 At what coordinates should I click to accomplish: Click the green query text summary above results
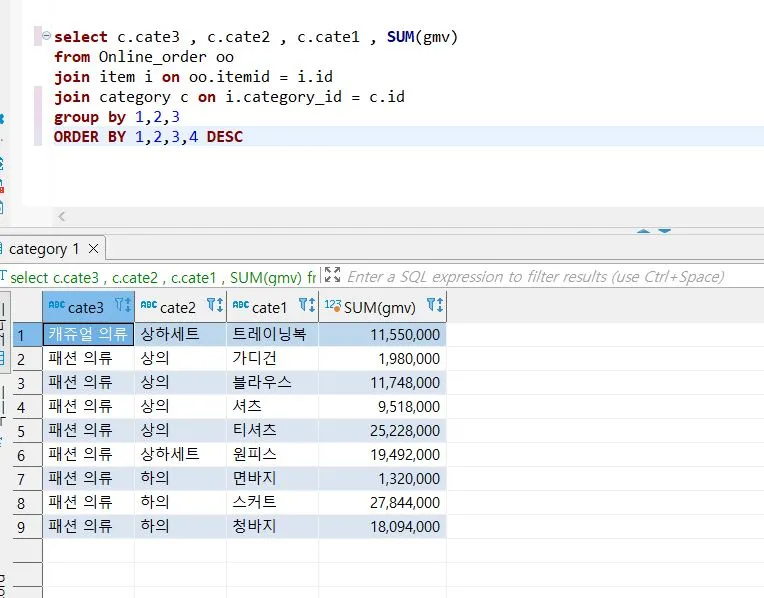pos(163,277)
